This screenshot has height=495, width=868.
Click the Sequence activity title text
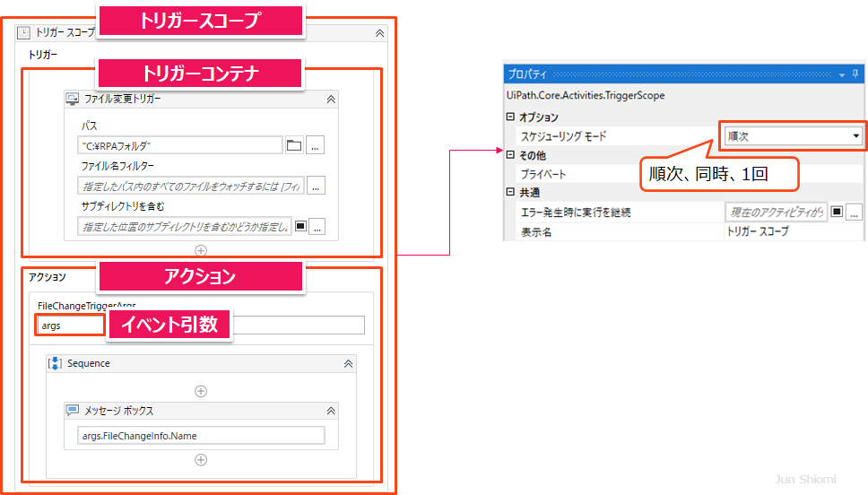click(89, 363)
